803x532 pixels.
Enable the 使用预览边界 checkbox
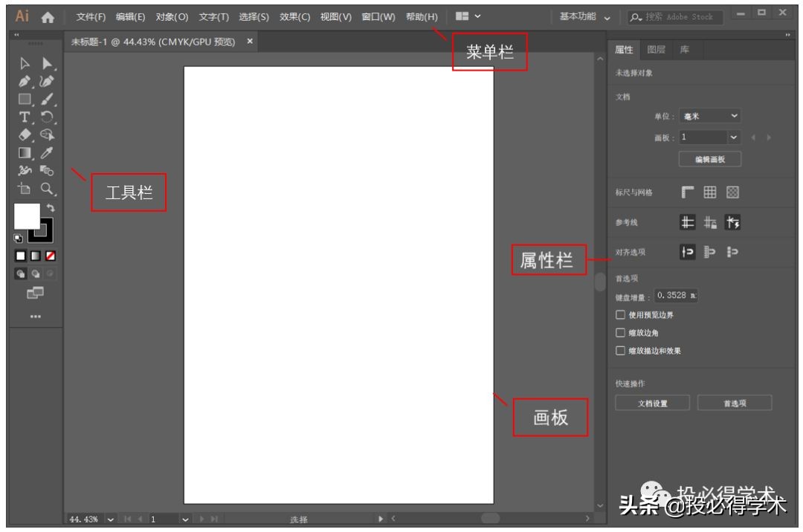pyautogui.click(x=620, y=314)
